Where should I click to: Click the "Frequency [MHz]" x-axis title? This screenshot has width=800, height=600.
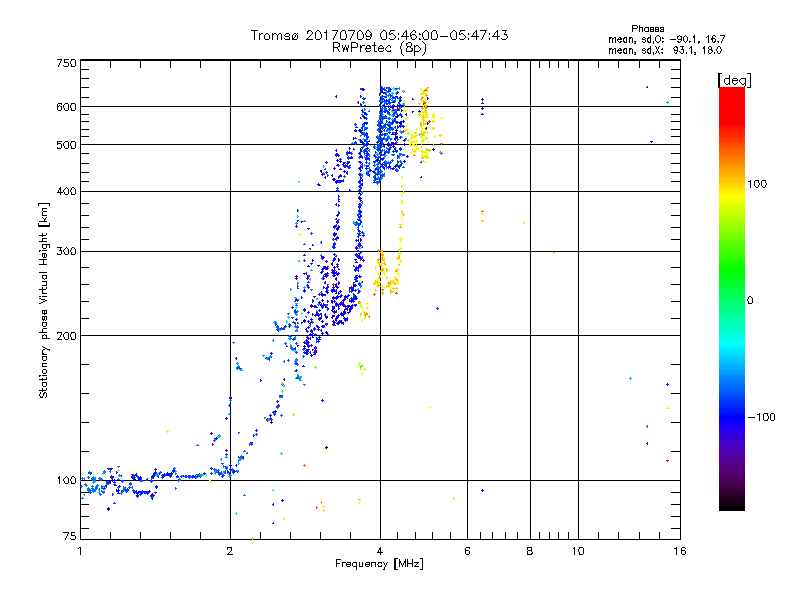tap(379, 564)
